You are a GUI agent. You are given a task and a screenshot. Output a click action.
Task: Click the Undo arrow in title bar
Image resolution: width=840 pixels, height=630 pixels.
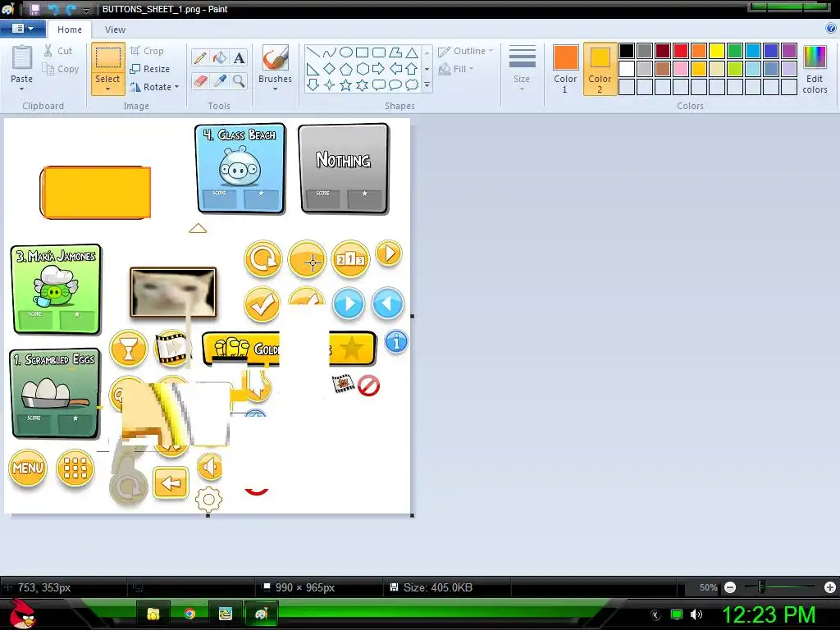[52, 9]
